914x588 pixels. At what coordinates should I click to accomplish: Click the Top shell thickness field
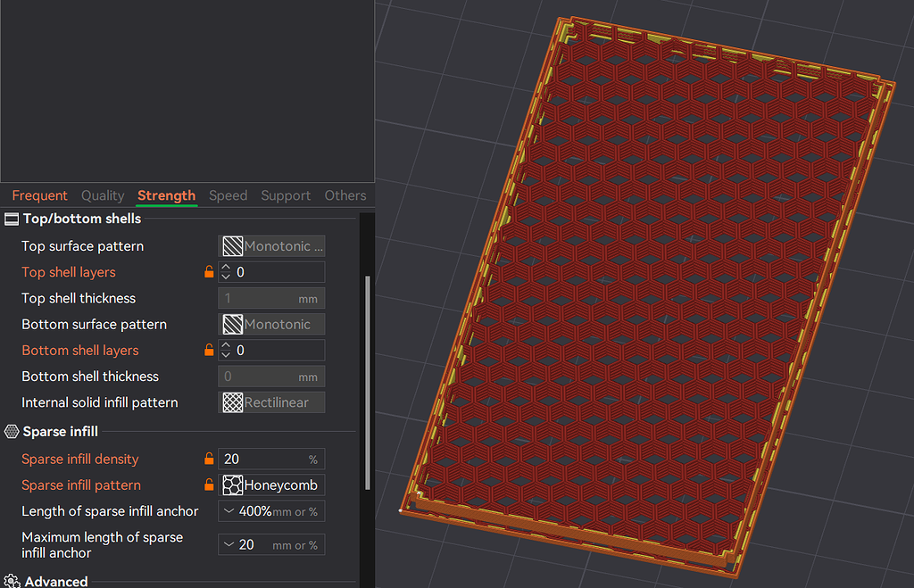271,298
